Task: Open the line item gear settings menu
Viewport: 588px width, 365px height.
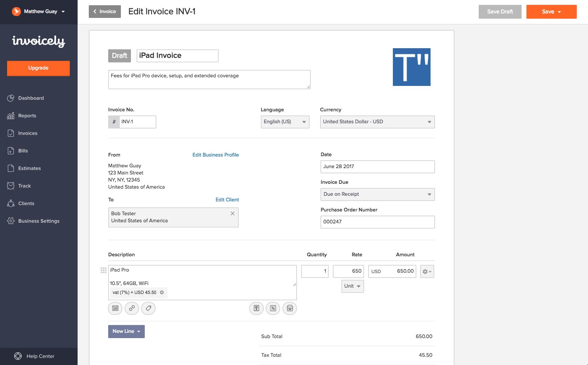Action: 427,272
